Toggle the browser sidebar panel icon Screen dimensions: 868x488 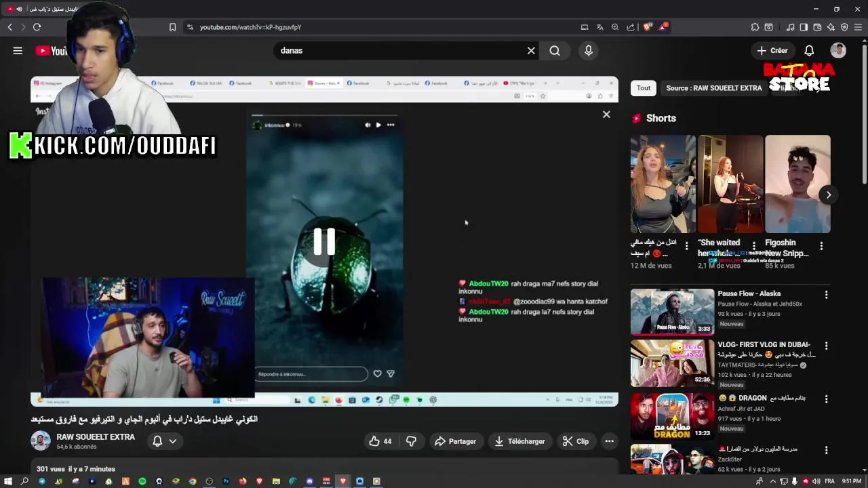804,27
